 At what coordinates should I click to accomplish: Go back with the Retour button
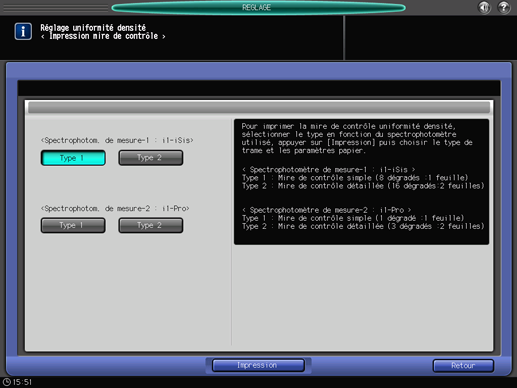tap(463, 366)
